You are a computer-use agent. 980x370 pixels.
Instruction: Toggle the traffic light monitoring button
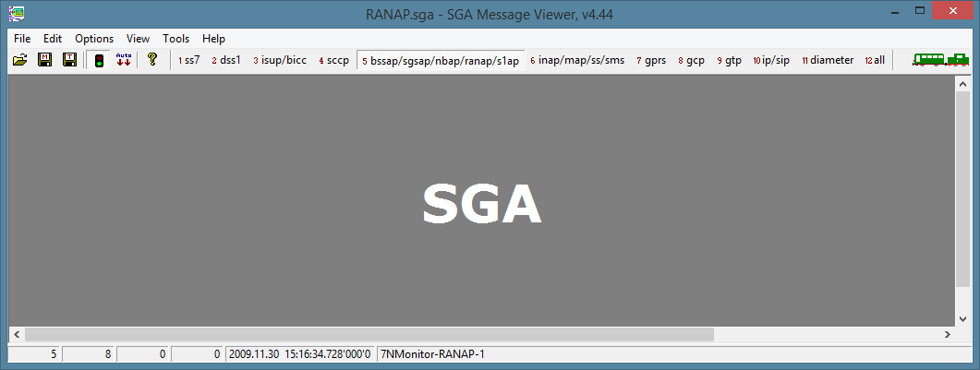(x=99, y=61)
